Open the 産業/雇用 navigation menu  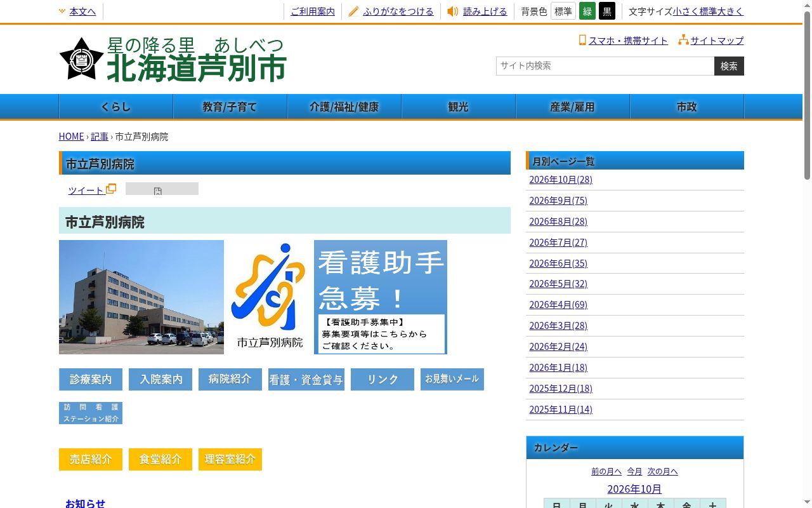[573, 107]
